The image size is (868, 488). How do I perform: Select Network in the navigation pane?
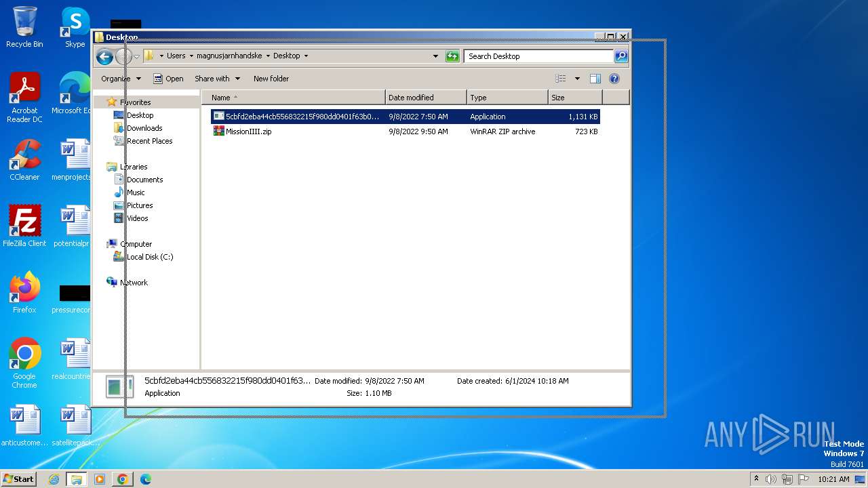[134, 283]
